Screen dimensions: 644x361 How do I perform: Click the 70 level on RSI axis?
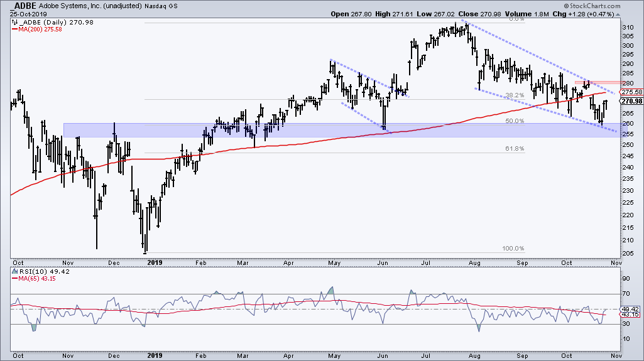click(626, 293)
